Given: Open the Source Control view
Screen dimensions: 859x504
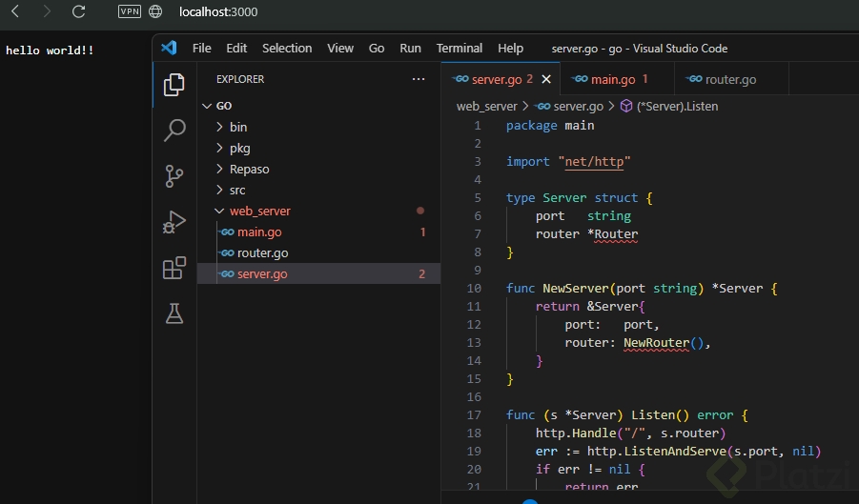Looking at the screenshot, I should 174,176.
